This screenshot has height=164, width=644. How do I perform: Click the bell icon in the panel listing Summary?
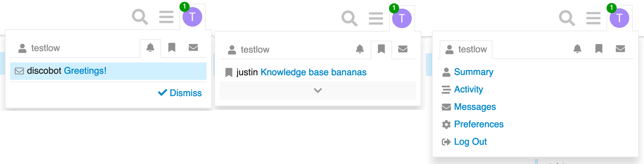(x=577, y=49)
